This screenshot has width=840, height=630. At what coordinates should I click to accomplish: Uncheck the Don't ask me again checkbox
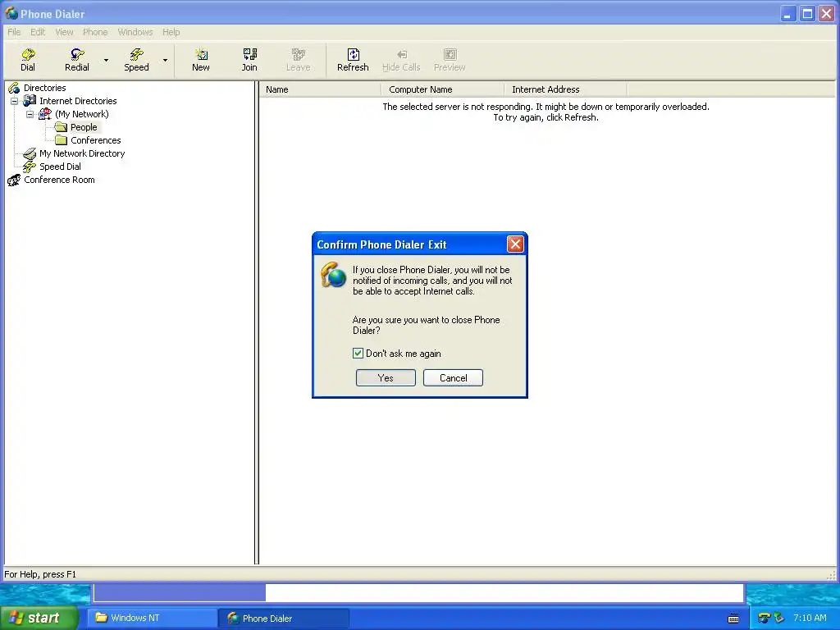click(x=358, y=354)
